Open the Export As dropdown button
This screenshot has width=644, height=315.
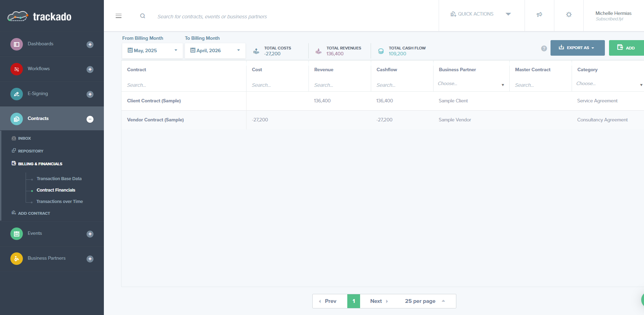pos(578,48)
